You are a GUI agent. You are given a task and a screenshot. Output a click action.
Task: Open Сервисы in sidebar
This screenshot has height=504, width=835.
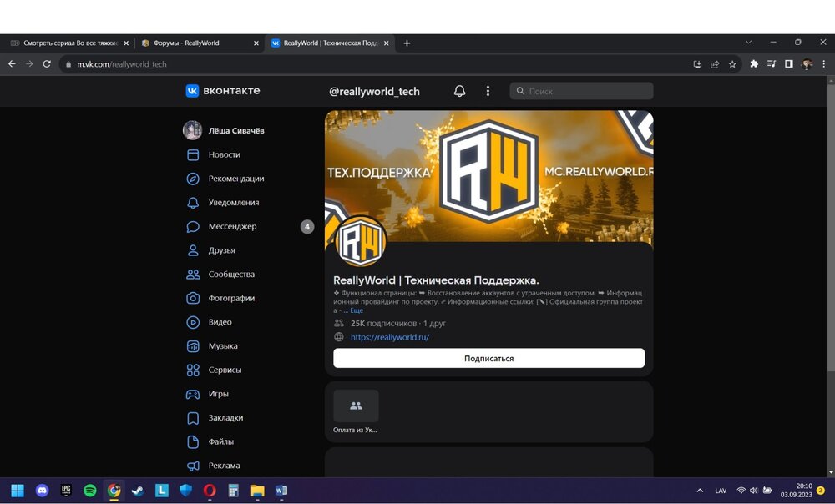(225, 370)
